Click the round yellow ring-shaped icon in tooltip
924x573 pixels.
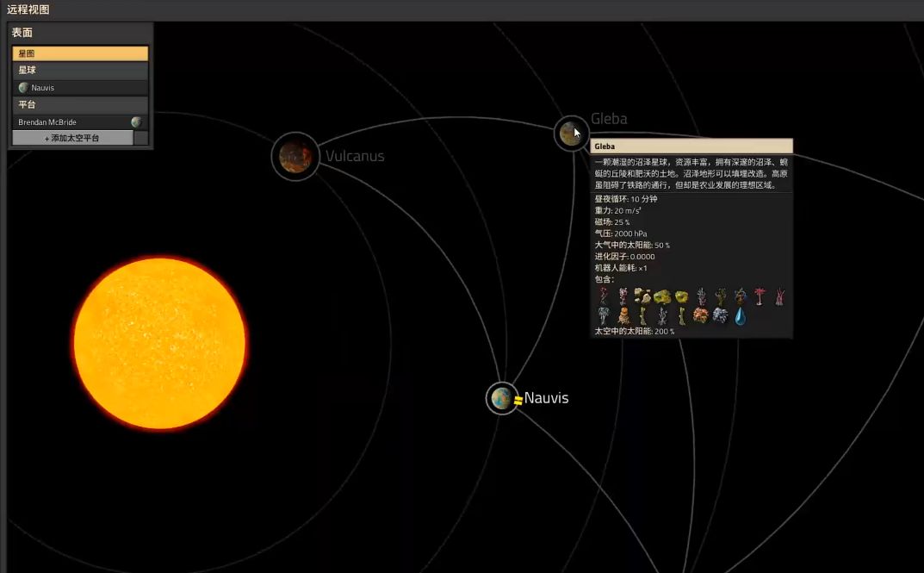(x=681, y=296)
